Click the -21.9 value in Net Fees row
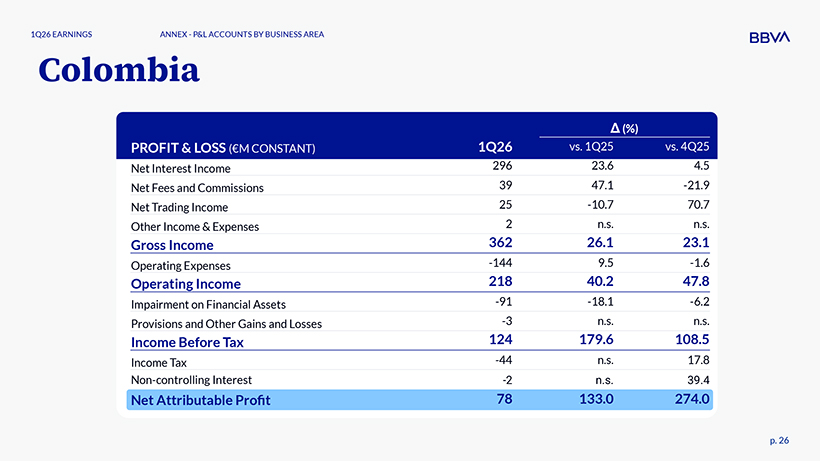Screen dimensions: 820x461 pos(696,185)
